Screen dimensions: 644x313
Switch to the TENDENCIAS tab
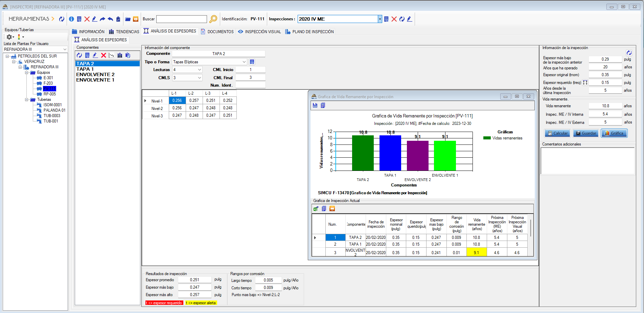pyautogui.click(x=124, y=31)
